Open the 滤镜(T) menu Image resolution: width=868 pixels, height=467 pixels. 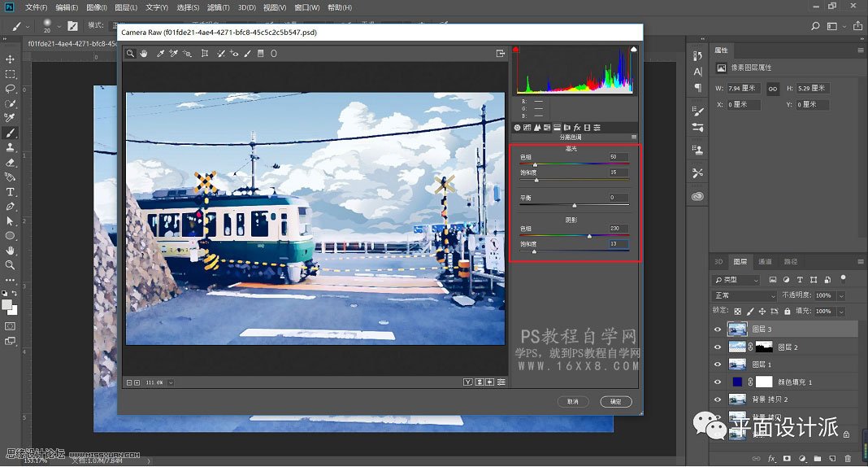click(218, 7)
